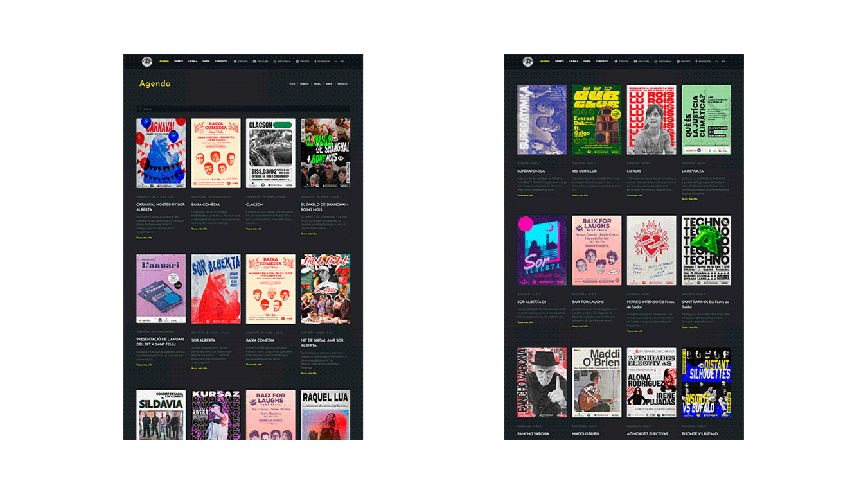Select the CA language option
The image size is (868, 488).
tap(335, 61)
